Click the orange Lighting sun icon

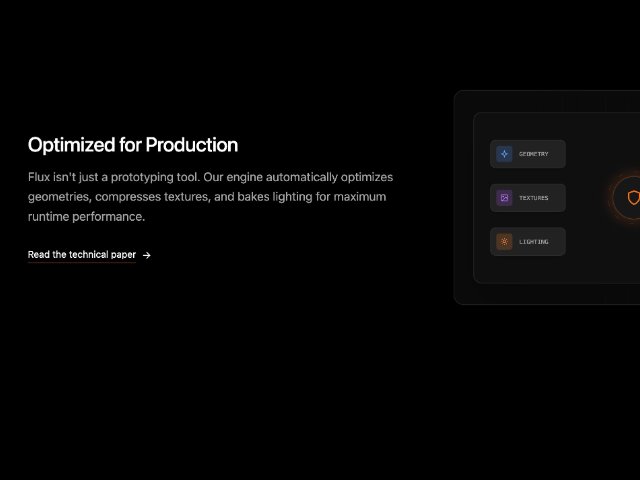504,242
